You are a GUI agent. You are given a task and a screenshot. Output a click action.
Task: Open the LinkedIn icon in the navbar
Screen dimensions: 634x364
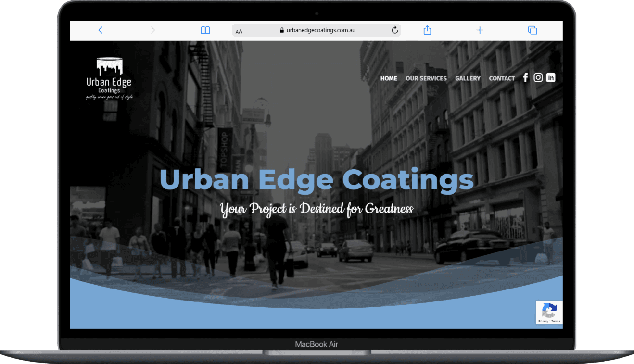tap(551, 77)
